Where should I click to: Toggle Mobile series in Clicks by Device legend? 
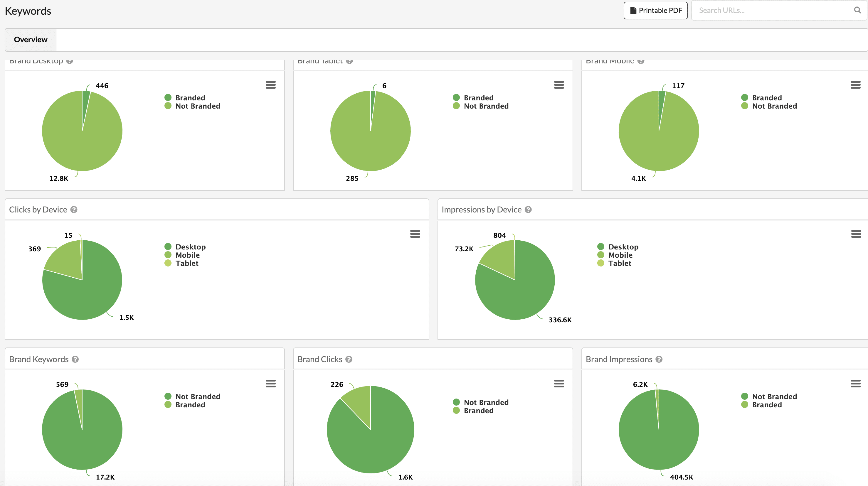click(187, 255)
